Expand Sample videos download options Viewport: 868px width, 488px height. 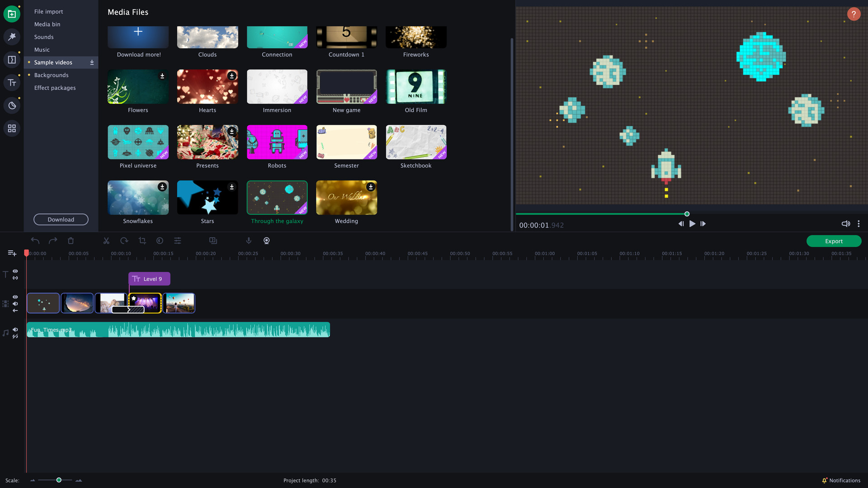pos(92,62)
